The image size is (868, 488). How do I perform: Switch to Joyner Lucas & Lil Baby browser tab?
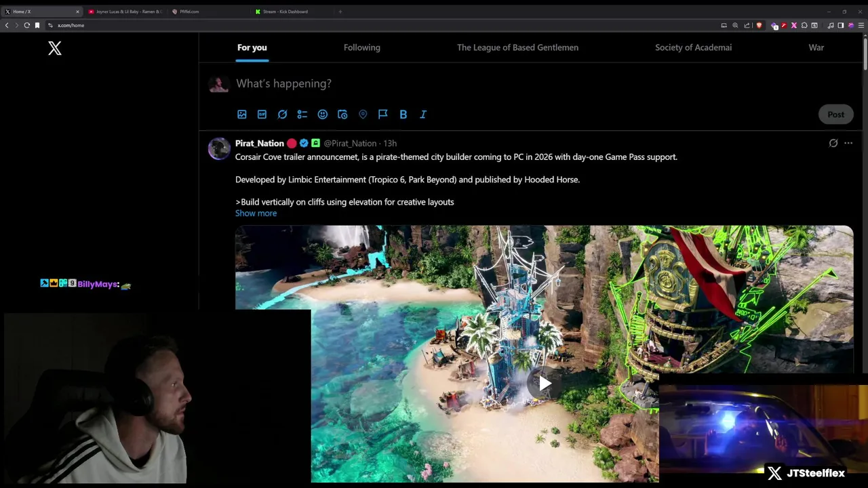(125, 12)
